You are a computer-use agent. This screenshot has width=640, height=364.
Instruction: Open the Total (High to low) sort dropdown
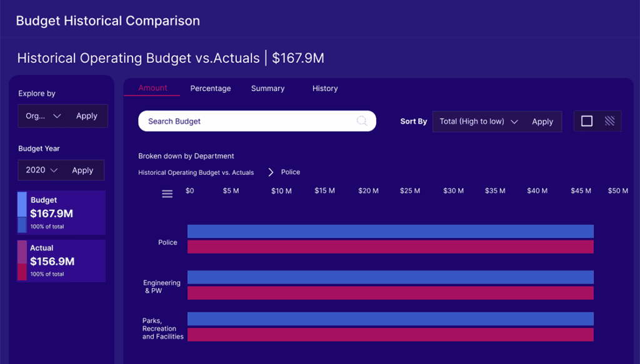(x=478, y=121)
